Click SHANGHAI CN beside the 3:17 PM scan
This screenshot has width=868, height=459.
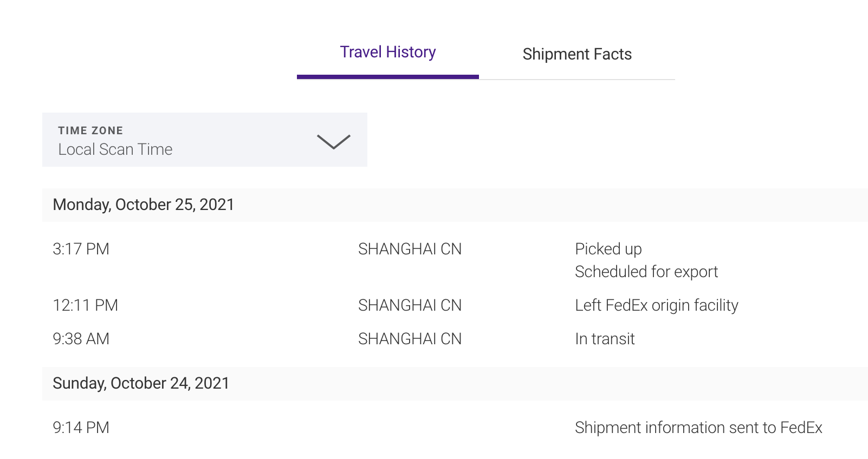click(x=410, y=249)
